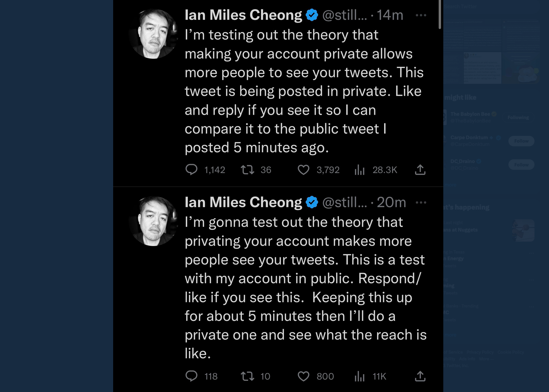The image size is (549, 392).
Task: Retweet the tweet with 36 retweets
Action: coord(247,170)
